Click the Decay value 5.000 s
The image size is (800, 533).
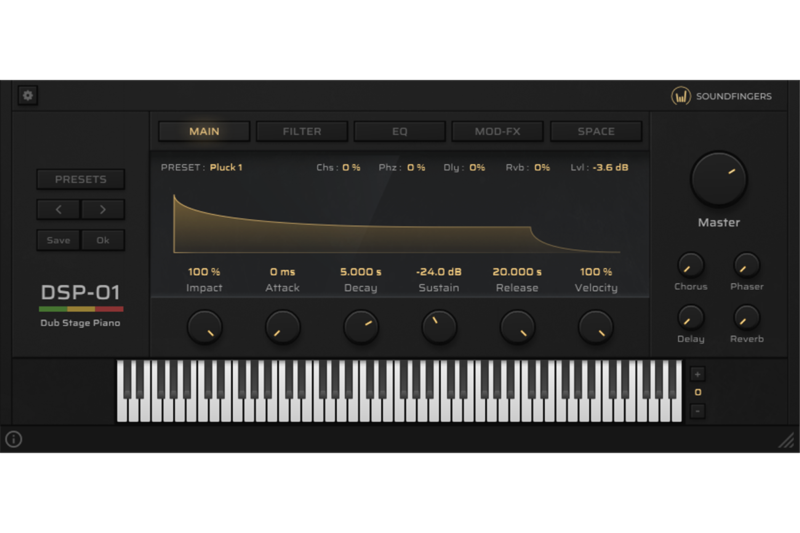point(360,272)
